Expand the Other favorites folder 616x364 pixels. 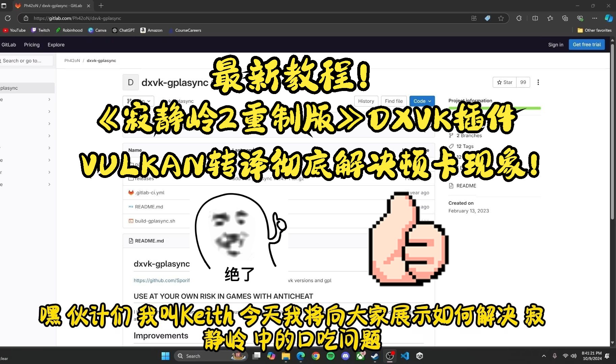pyautogui.click(x=594, y=30)
